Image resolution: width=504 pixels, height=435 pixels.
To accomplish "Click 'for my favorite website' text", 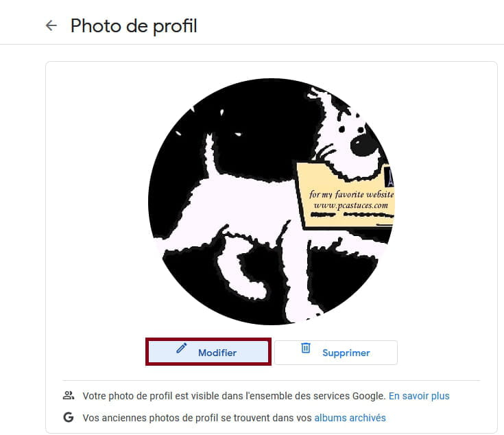I will click(351, 194).
